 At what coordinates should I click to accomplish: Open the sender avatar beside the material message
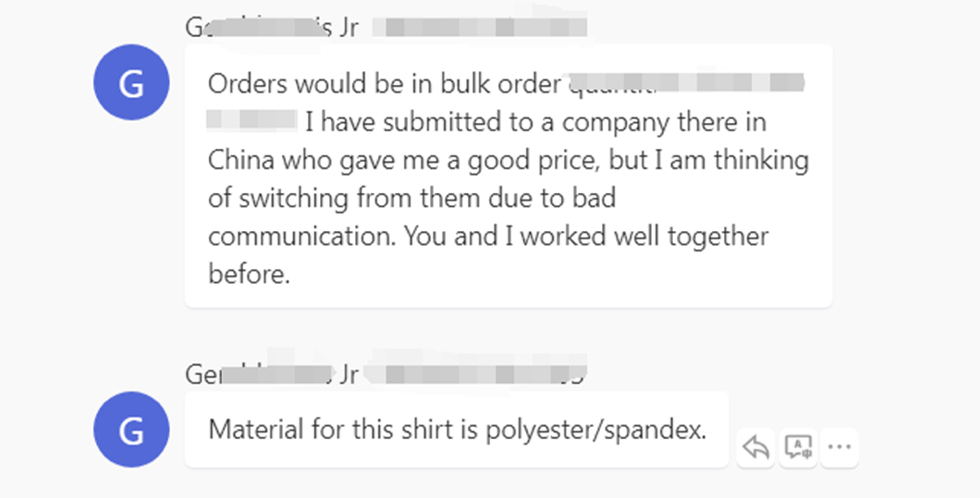pos(131,430)
